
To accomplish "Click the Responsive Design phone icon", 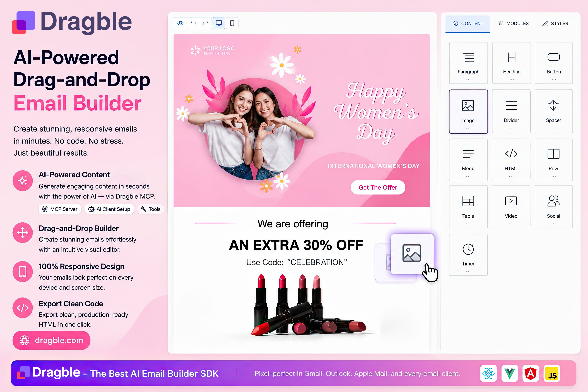I will tap(23, 272).
